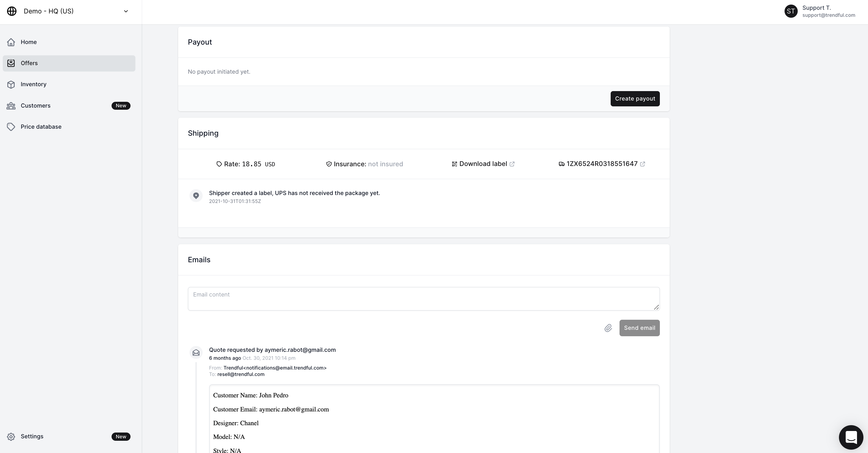Click the 'Oct. 30, 2021 10:14 pm' date
Image resolution: width=868 pixels, height=453 pixels.
click(269, 358)
